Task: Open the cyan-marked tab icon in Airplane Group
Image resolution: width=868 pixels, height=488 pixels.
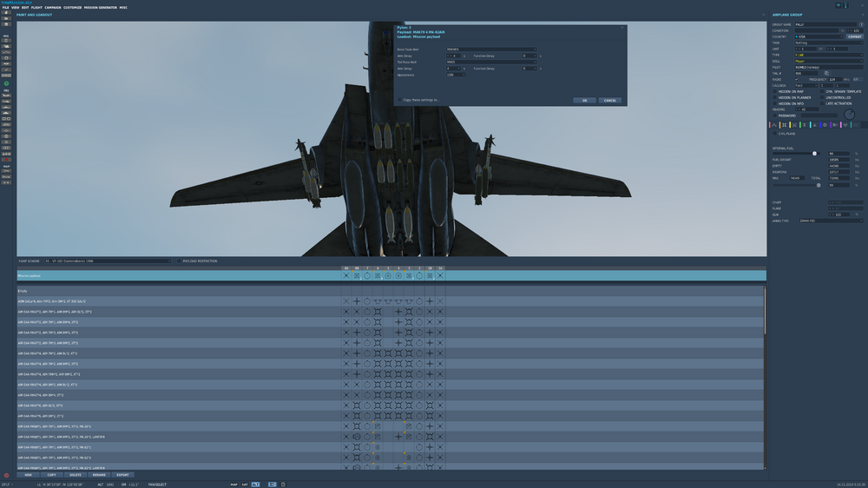Action: tap(815, 125)
